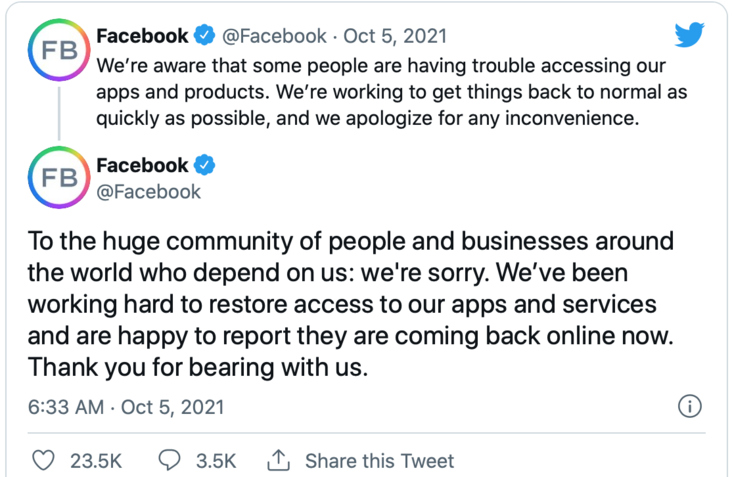Open the @Facebook handle beside the first tweet's date
Viewport: 732px width, 477px height.
(x=273, y=36)
